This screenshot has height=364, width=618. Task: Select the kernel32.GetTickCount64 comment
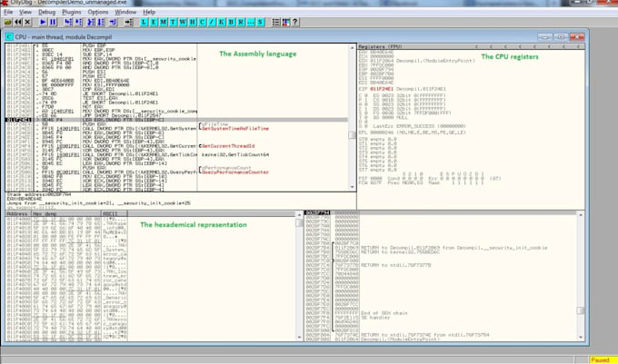pyautogui.click(x=235, y=154)
